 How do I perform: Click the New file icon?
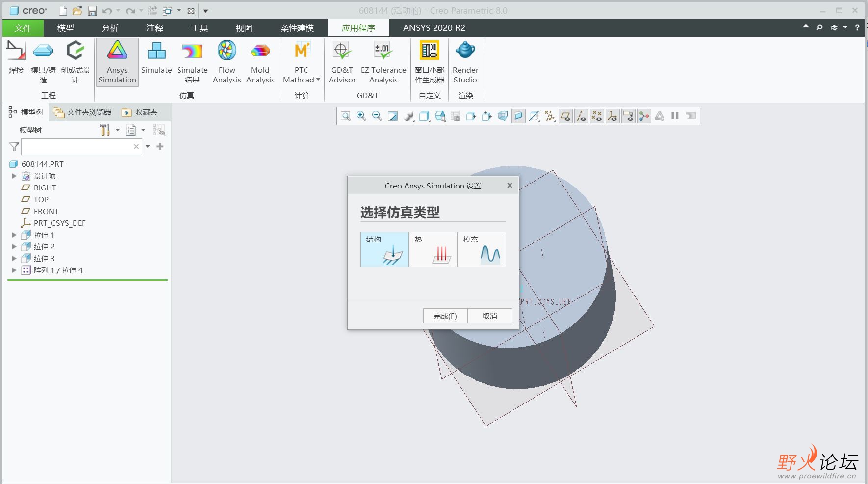(62, 11)
